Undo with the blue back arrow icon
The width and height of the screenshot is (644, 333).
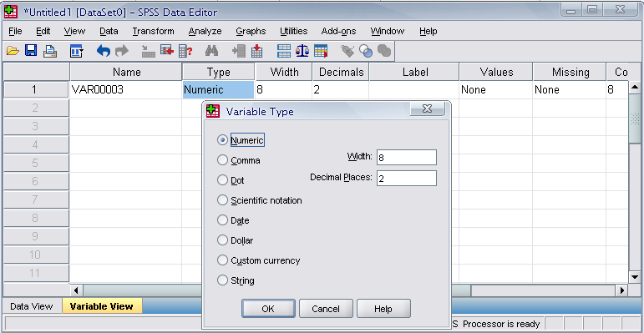[x=103, y=51]
